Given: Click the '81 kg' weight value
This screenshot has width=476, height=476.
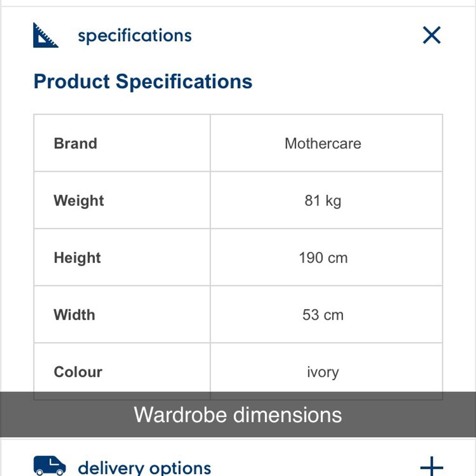Looking at the screenshot, I should [x=323, y=200].
